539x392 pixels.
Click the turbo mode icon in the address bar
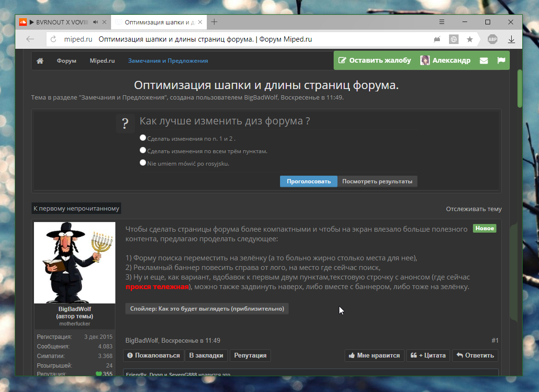tap(437, 39)
